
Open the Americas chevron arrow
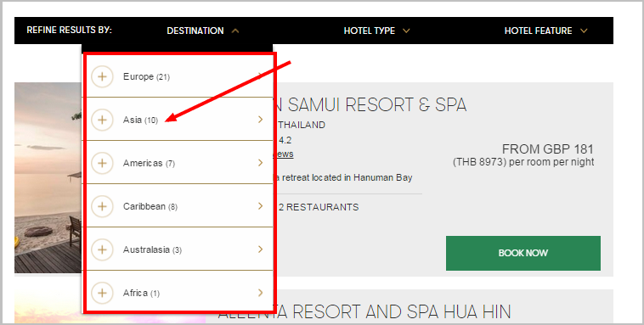(260, 163)
